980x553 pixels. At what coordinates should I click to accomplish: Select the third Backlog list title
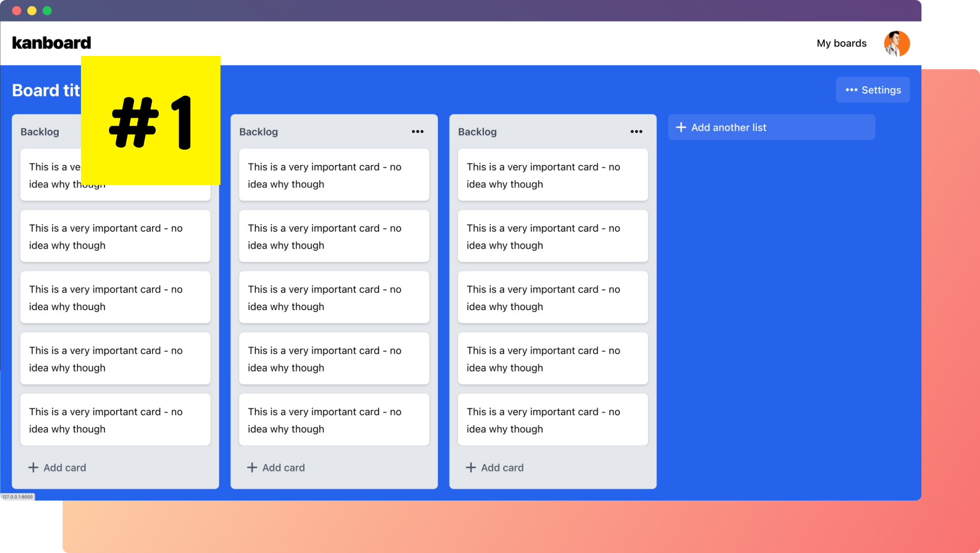click(477, 132)
